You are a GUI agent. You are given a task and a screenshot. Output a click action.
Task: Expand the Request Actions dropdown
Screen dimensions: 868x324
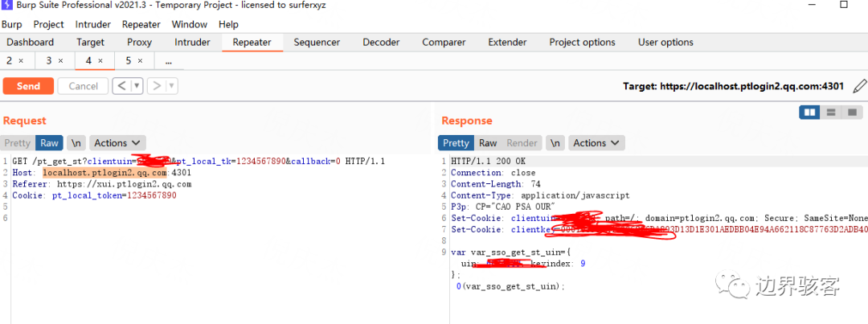pos(118,143)
